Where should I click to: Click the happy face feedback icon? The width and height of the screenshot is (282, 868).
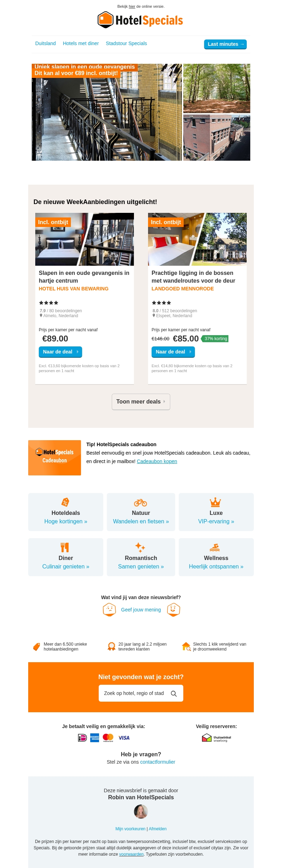[173, 609]
